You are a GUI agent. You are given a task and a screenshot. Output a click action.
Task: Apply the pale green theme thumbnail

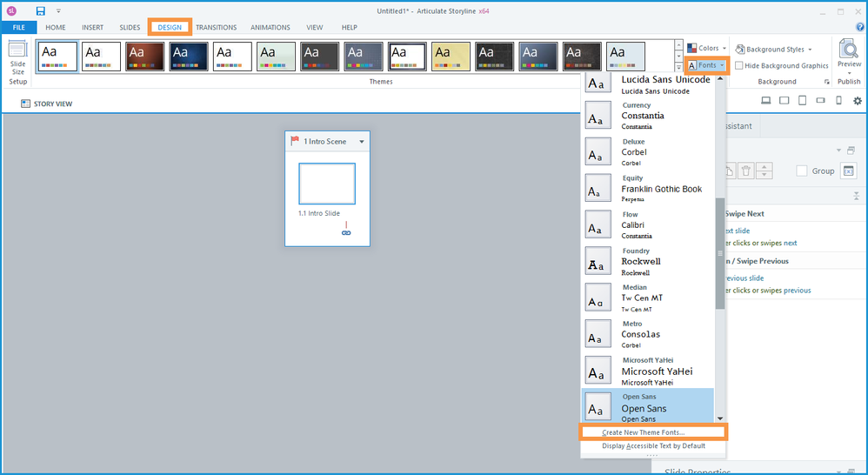pos(277,57)
